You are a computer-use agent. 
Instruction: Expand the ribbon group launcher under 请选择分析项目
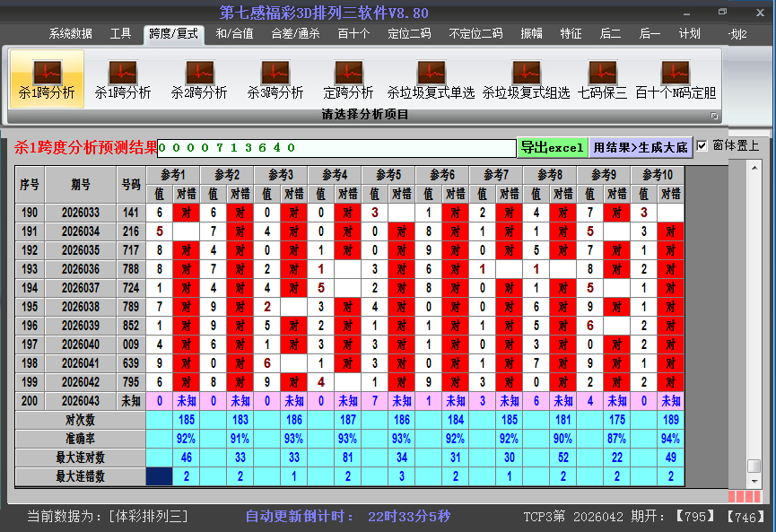(714, 116)
